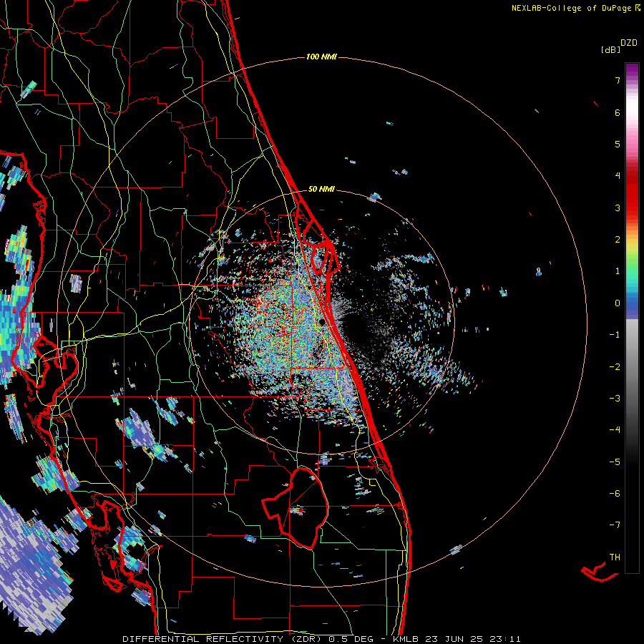This screenshot has height=644, width=644.
Task: Click the legend value '-2'
Action: click(615, 366)
